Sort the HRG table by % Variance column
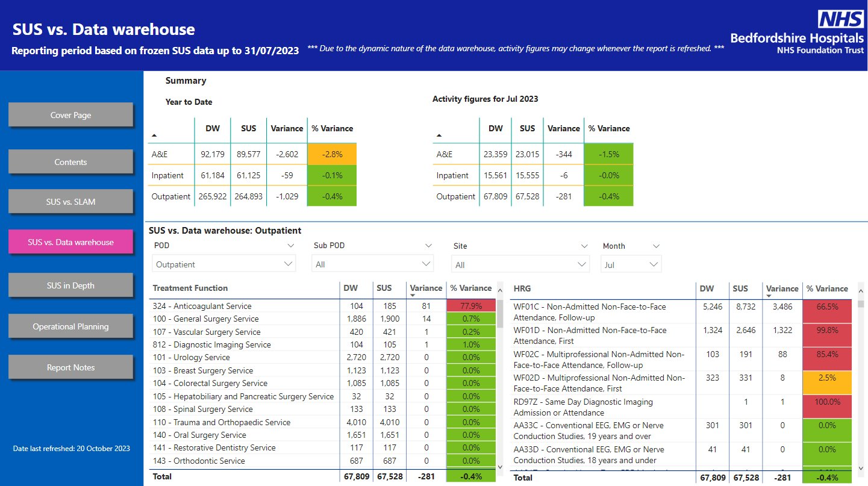Screen dimensions: 868x486 826,288
